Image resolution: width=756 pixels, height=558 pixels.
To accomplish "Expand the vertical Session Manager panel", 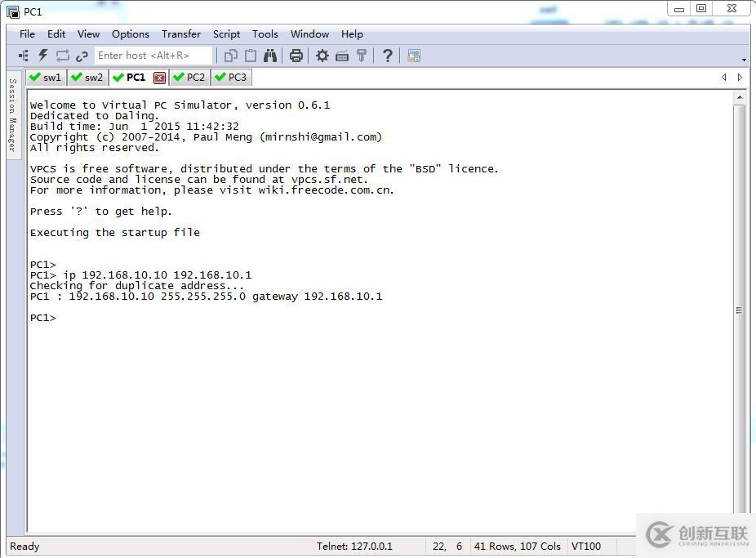I will [13, 116].
